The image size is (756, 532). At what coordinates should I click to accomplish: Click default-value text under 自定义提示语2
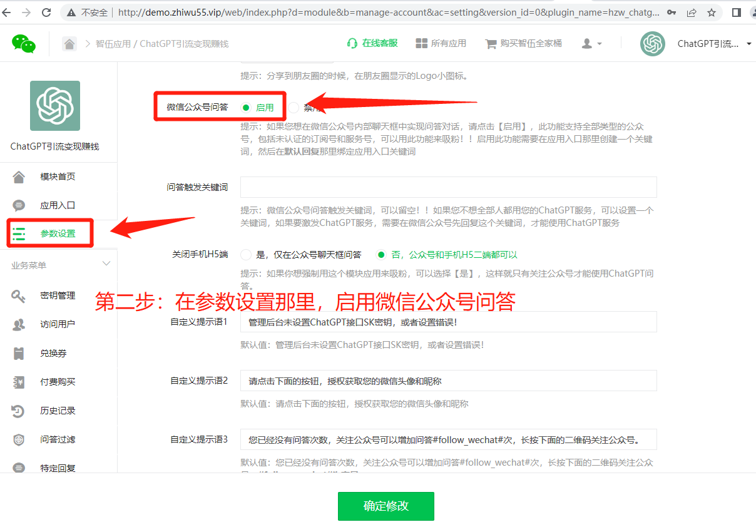point(354,404)
